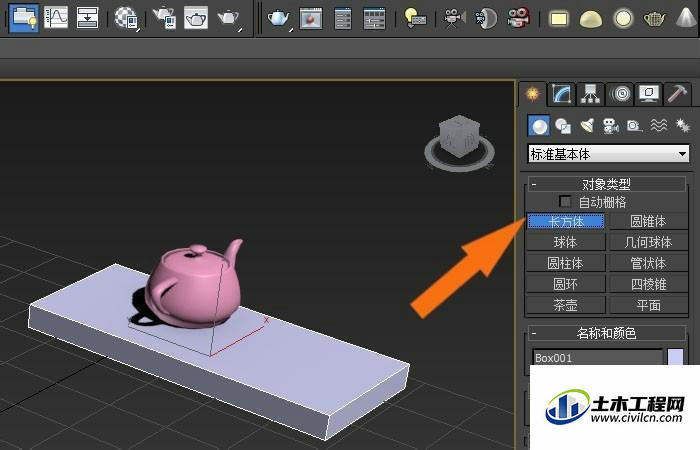
Task: Click the blue teapot quick render icon
Action: (x=279, y=18)
